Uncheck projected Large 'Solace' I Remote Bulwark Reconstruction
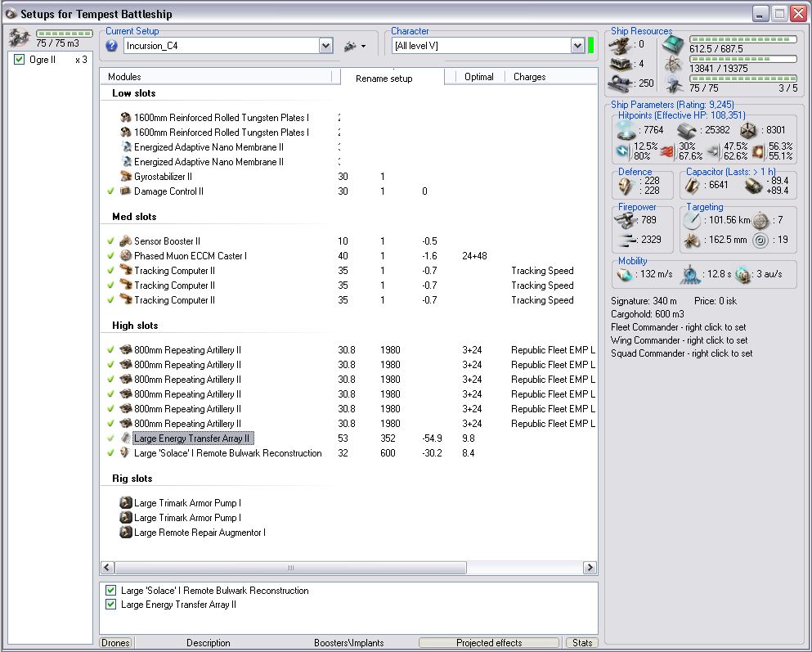The height and width of the screenshot is (652, 812). coord(111,591)
